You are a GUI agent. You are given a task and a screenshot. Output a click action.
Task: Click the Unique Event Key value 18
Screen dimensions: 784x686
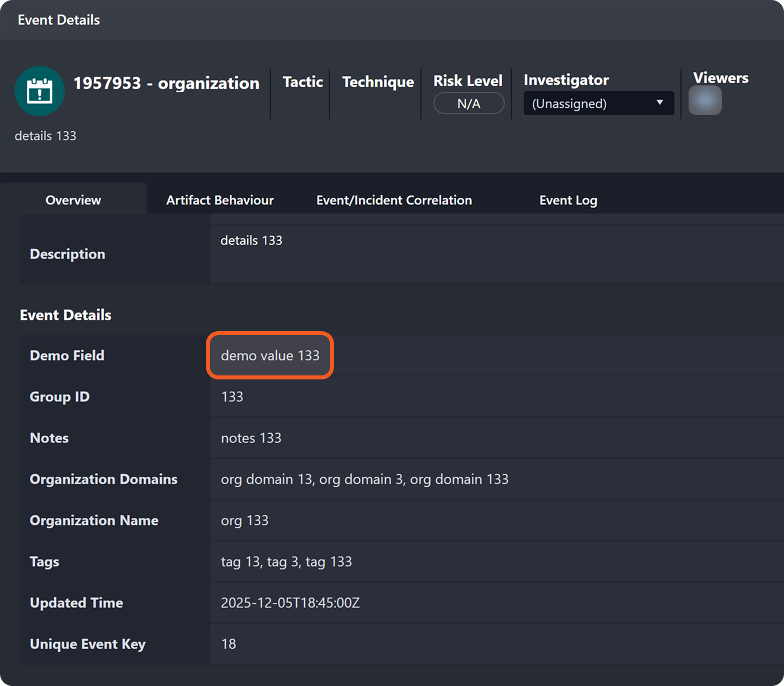(x=229, y=644)
